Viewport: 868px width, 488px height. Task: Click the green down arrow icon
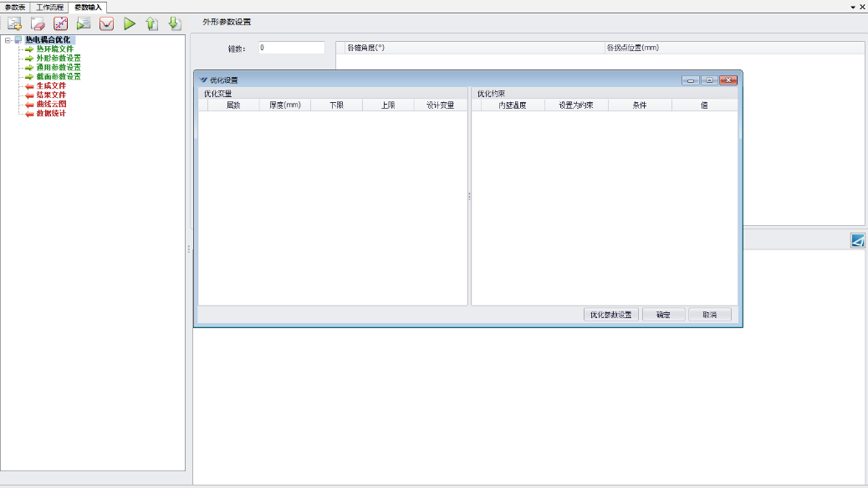pyautogui.click(x=174, y=23)
